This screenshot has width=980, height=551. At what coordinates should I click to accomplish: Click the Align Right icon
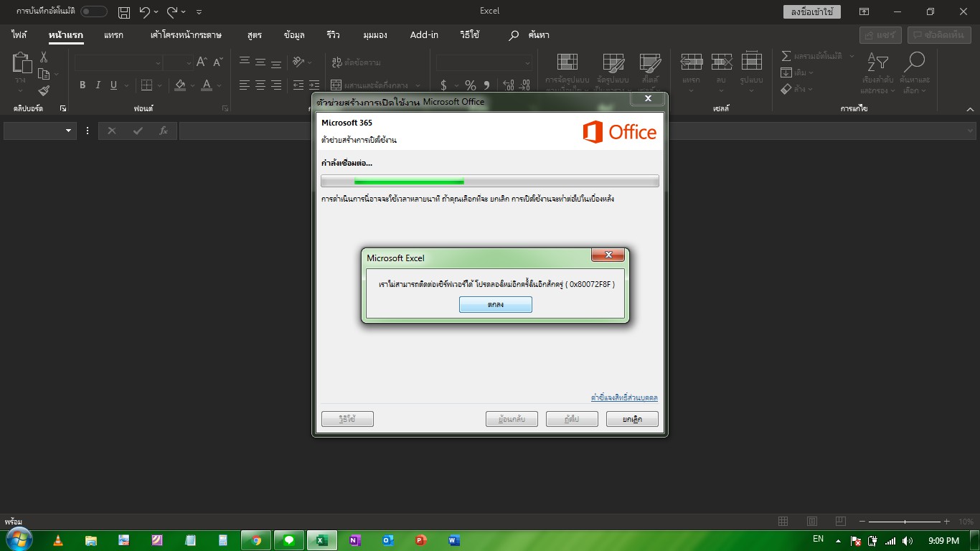[276, 85]
